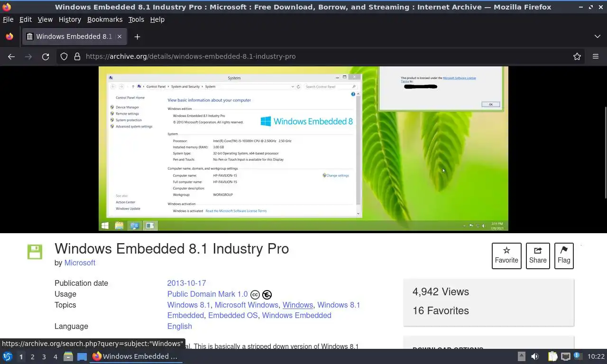Close the Windows Embedded 8.1 tab
Image resolution: width=607 pixels, height=364 pixels.
(x=120, y=36)
